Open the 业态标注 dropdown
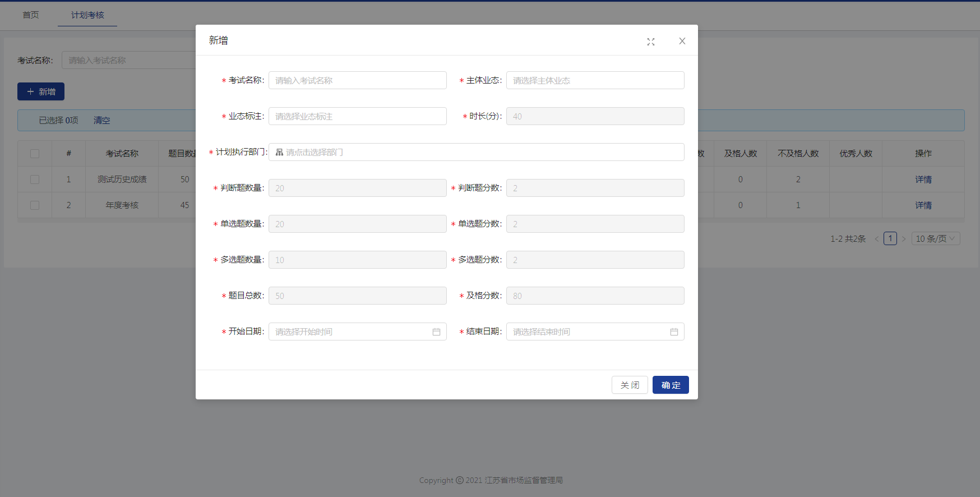Image resolution: width=980 pixels, height=497 pixels. [x=357, y=116]
